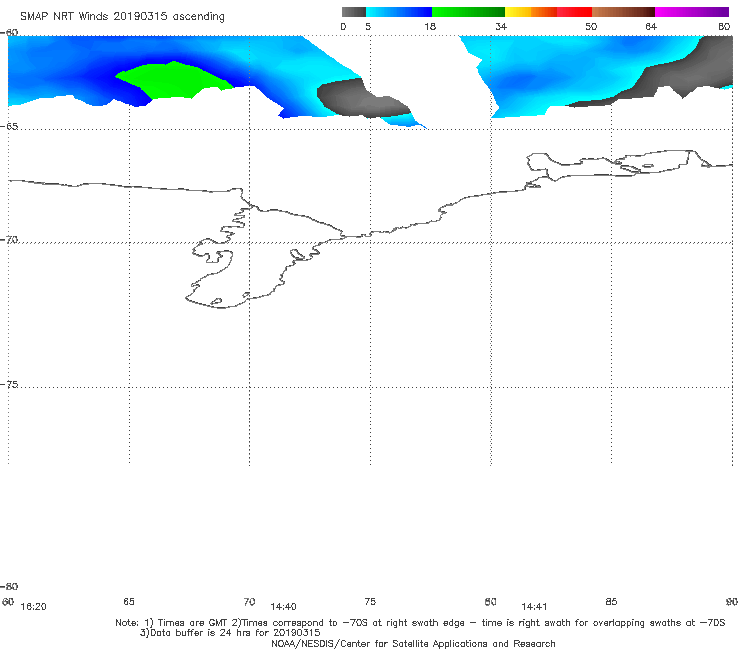Click the "50" label under the color bar
This screenshot has height=650, width=740.
pos(591,27)
